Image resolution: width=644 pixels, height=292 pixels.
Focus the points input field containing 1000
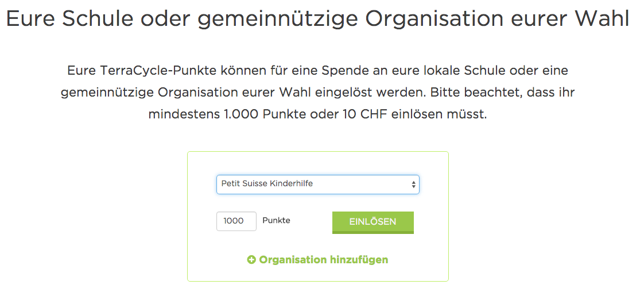coord(236,221)
